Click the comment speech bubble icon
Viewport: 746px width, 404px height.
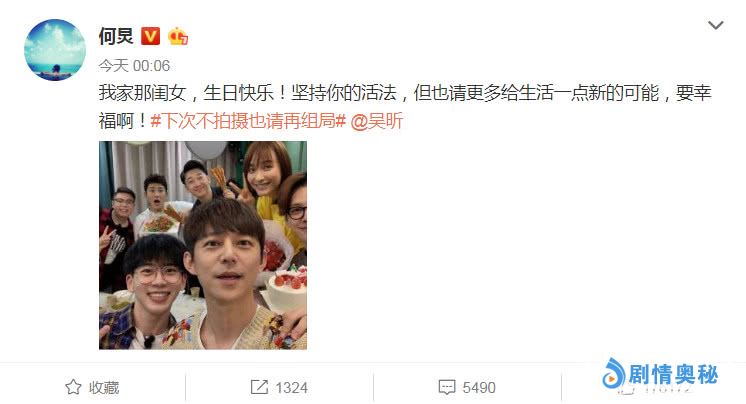pos(447,387)
